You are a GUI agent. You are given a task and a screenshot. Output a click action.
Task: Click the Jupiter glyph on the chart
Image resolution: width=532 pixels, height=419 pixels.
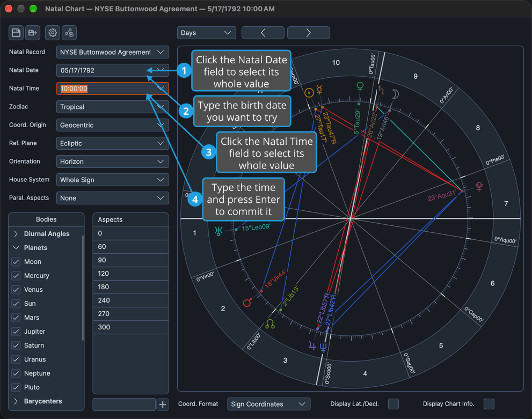coord(312,346)
